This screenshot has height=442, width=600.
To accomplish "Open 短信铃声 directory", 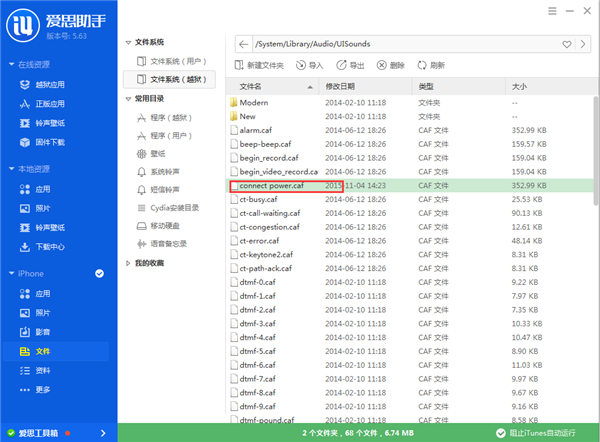I will (158, 190).
